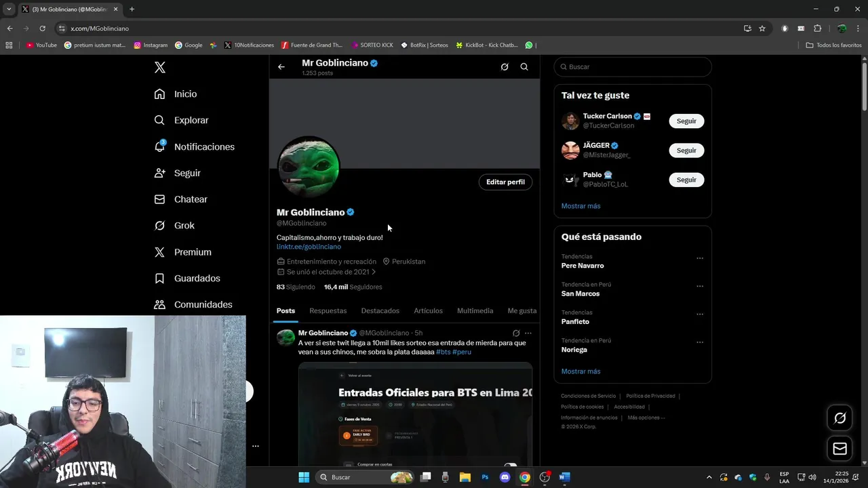Open the Mr Goblinciano profile avatar

(309, 167)
